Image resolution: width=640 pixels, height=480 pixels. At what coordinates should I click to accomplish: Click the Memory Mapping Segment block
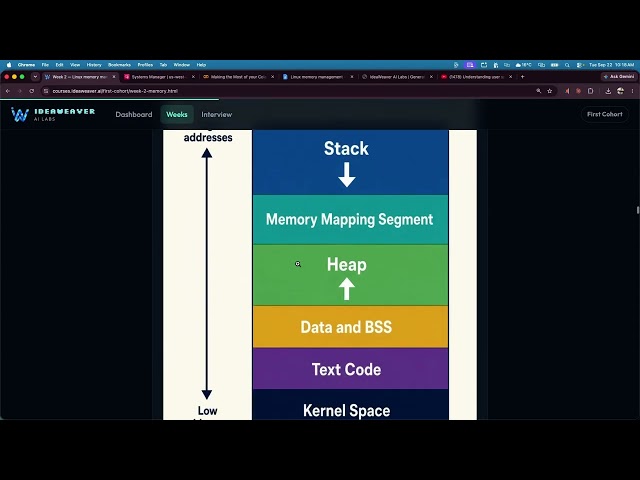pyautogui.click(x=350, y=220)
